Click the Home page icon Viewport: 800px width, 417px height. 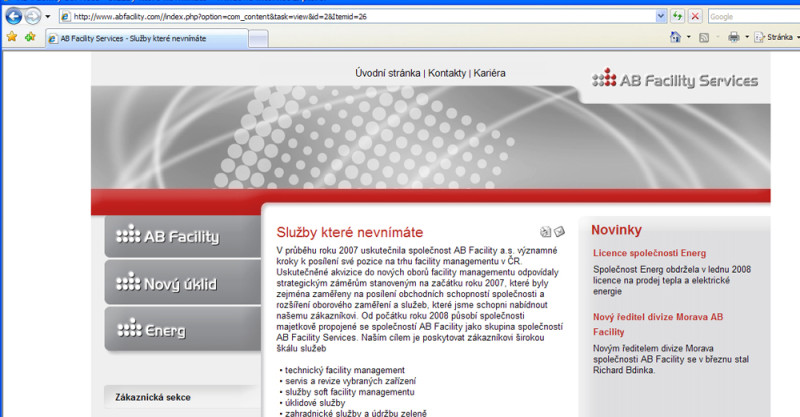[676, 37]
